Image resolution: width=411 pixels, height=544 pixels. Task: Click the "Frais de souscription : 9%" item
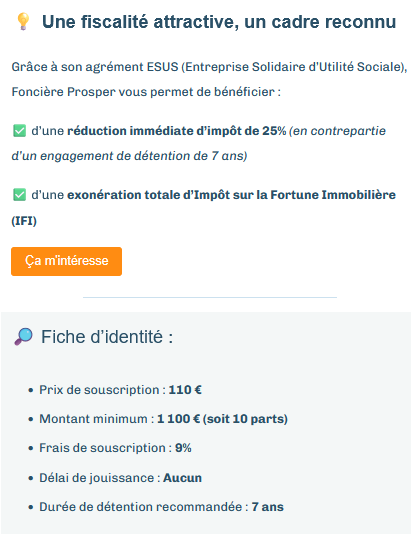pyautogui.click(x=115, y=448)
